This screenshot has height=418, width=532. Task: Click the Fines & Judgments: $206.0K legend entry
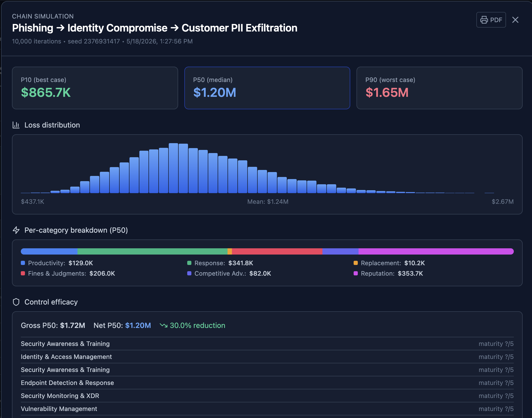(x=68, y=273)
